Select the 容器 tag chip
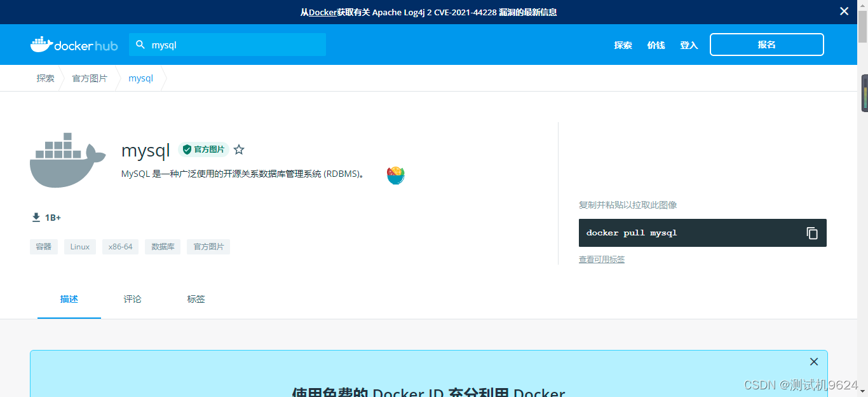This screenshot has height=397, width=868. point(44,247)
